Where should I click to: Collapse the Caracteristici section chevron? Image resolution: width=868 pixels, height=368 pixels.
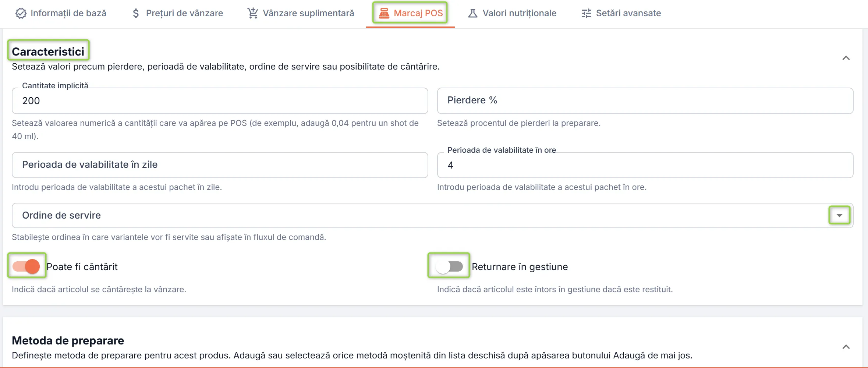coord(846,58)
